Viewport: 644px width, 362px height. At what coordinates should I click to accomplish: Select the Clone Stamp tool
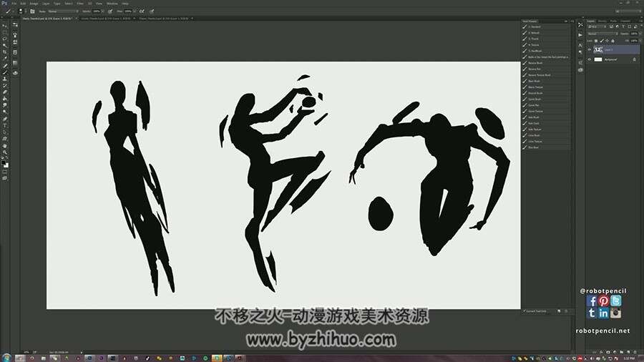5,79
